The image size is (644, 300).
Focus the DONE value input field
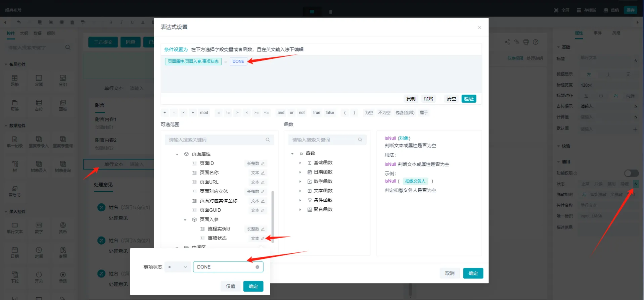(x=228, y=267)
